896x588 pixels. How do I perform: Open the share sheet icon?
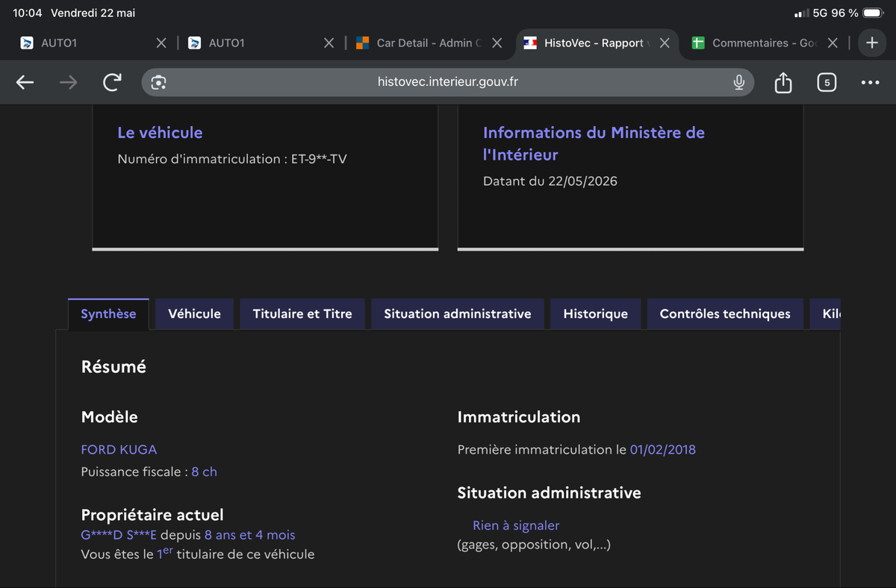(x=783, y=82)
